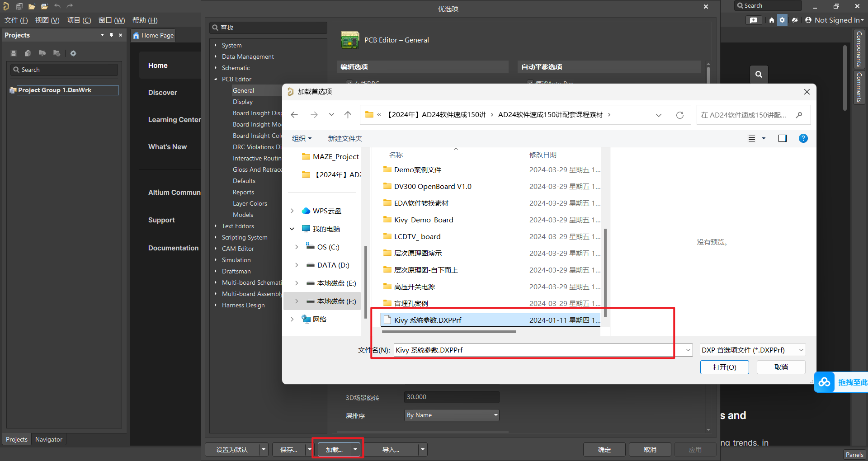Open the file dialog help icon

[x=803, y=138]
